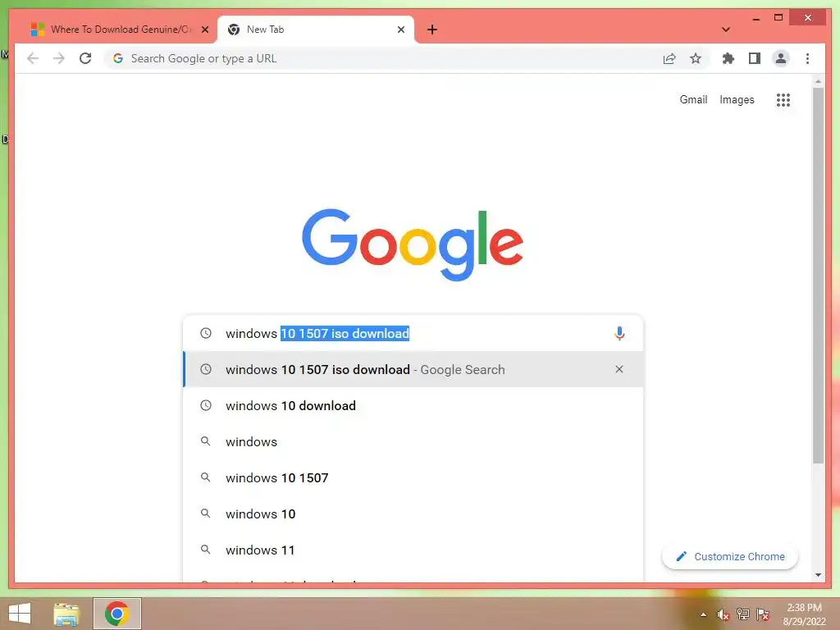Reload the current page
This screenshot has height=630, width=840.
coord(85,58)
